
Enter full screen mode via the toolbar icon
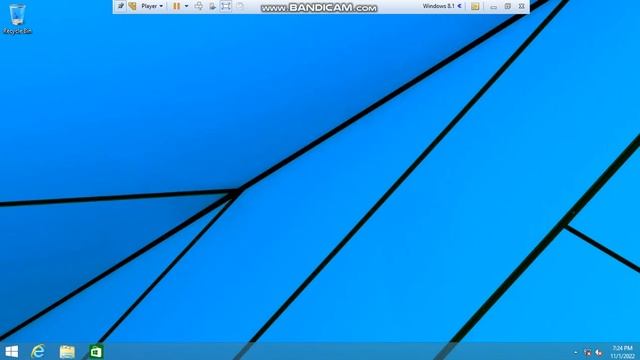tap(226, 6)
